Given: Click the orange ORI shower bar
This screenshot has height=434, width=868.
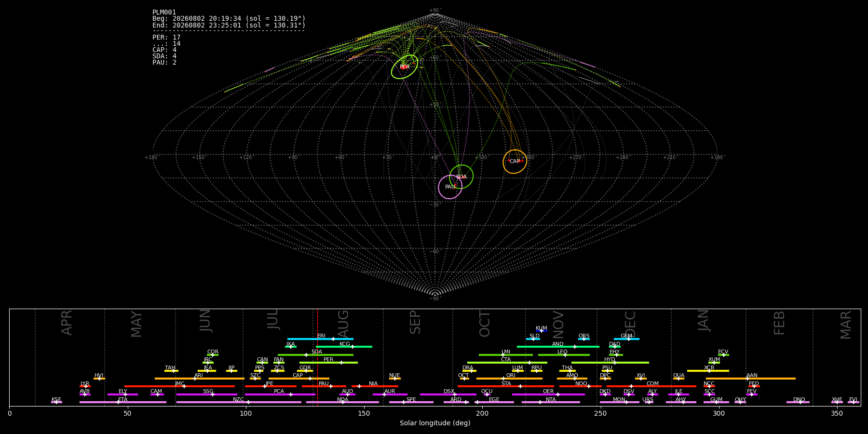Looking at the screenshot, I should [x=509, y=379].
